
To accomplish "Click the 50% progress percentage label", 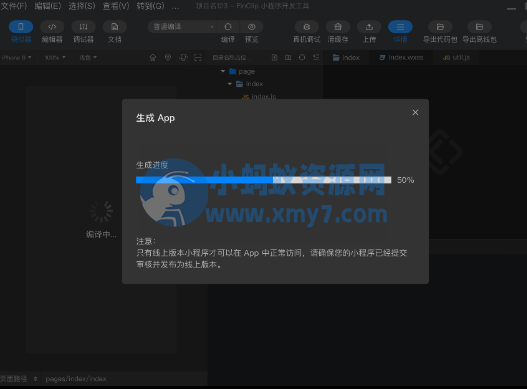I will (405, 180).
